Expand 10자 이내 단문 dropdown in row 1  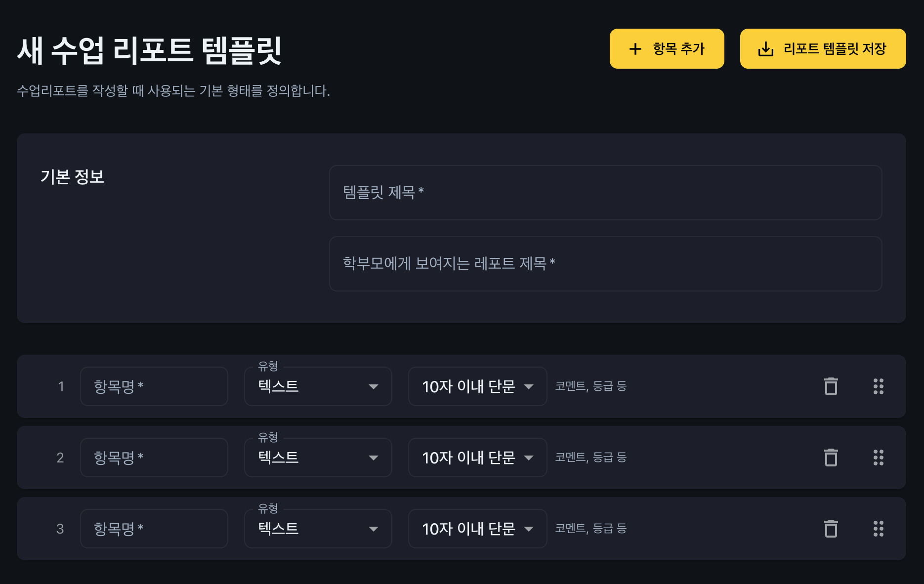coord(477,386)
